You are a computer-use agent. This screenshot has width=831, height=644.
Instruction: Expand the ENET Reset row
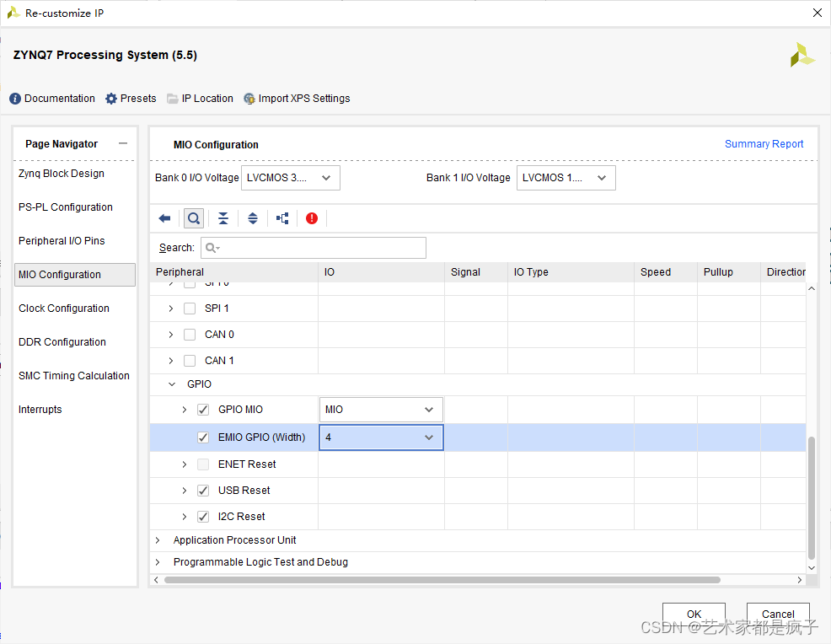(x=184, y=464)
